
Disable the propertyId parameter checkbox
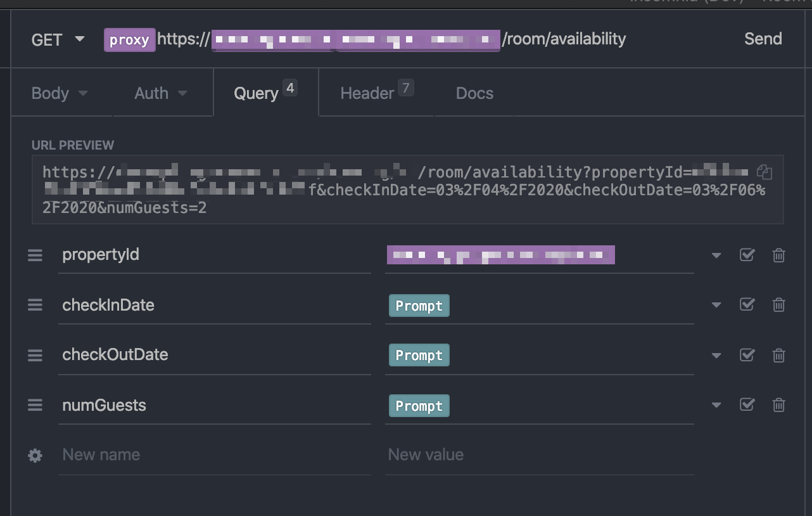[747, 255]
